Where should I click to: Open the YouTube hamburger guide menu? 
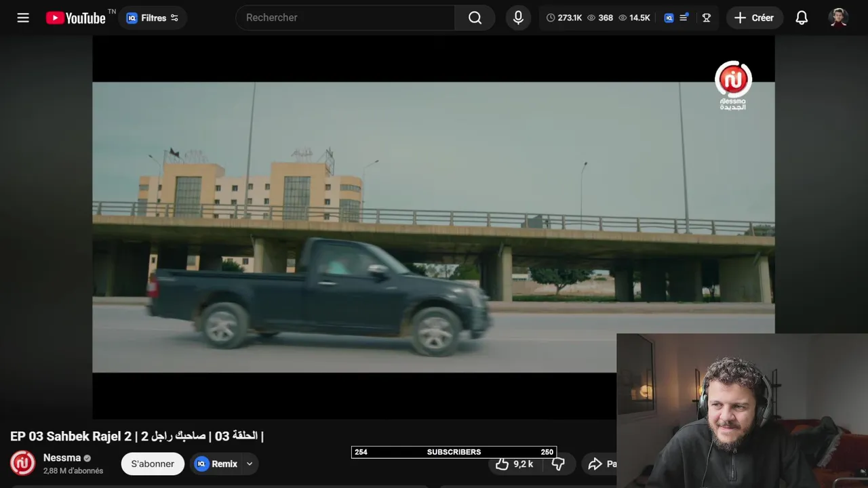[x=23, y=18]
